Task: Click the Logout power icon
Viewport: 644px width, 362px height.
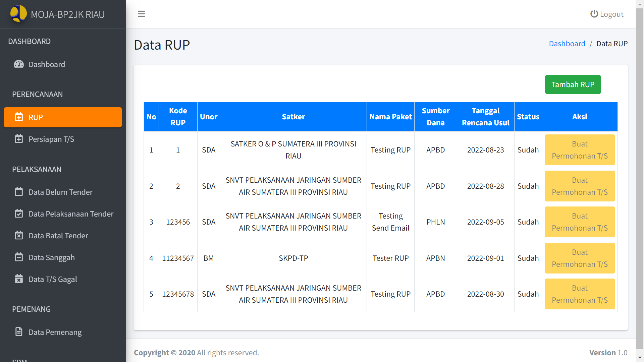Action: 594,14
